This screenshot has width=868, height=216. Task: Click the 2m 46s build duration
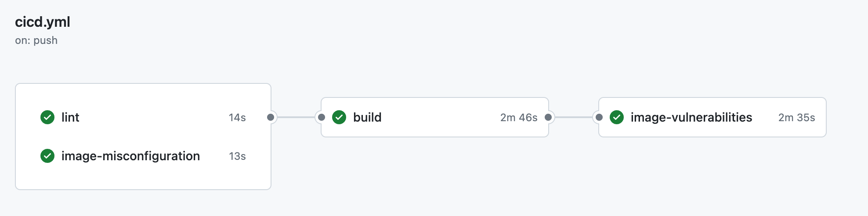[519, 118]
